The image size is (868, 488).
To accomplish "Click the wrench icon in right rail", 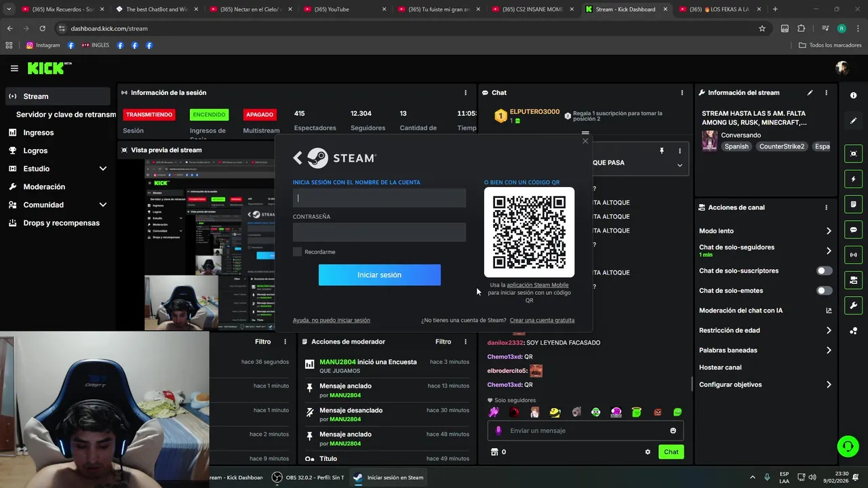I will pyautogui.click(x=853, y=306).
